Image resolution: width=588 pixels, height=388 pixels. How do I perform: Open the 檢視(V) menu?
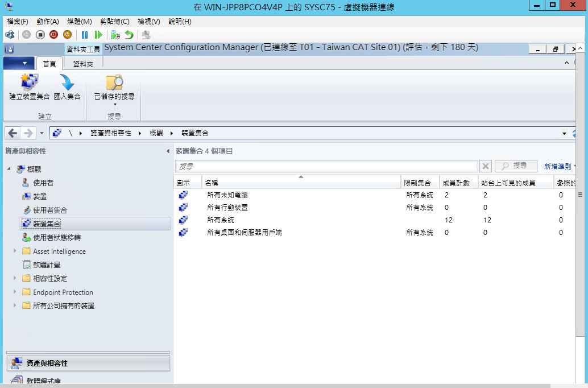point(149,22)
